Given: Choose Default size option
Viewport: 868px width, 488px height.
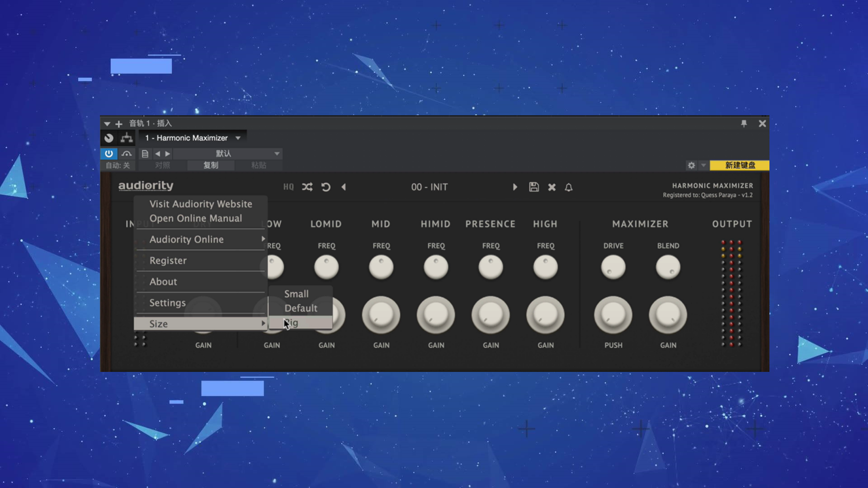Looking at the screenshot, I should coord(301,308).
